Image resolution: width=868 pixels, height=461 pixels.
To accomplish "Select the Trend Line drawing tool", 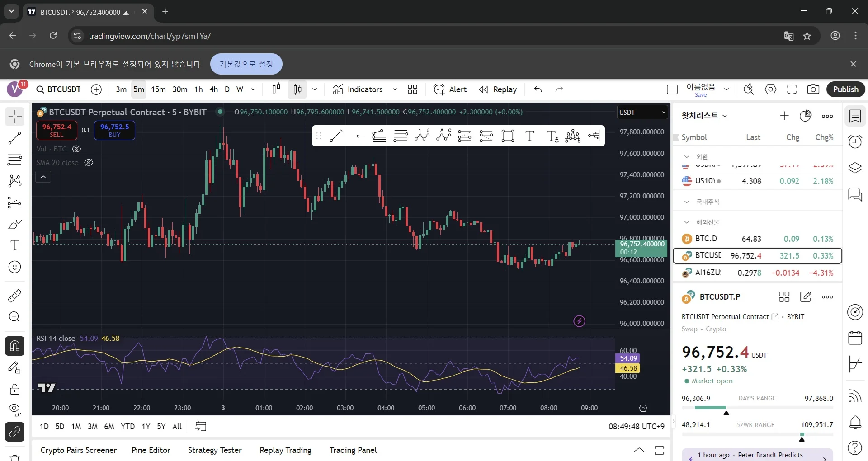I will 15,138.
